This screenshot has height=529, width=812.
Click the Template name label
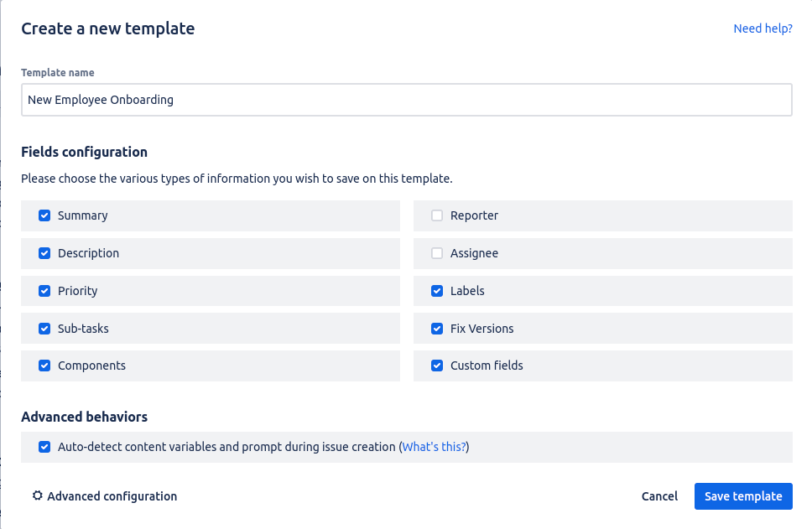(58, 72)
